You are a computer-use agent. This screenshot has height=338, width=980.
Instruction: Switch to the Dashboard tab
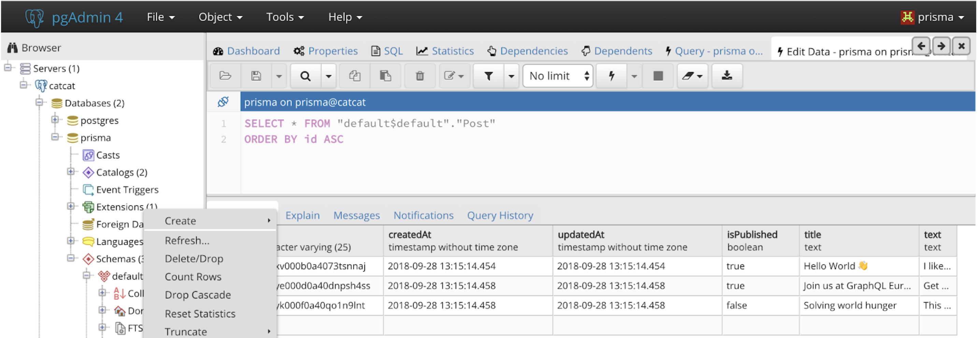(x=246, y=51)
